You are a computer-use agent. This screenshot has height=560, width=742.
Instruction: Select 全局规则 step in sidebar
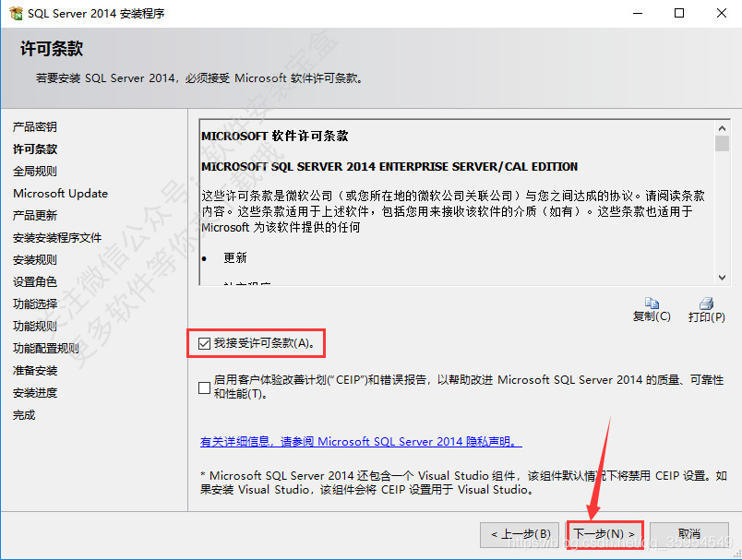tap(34, 172)
